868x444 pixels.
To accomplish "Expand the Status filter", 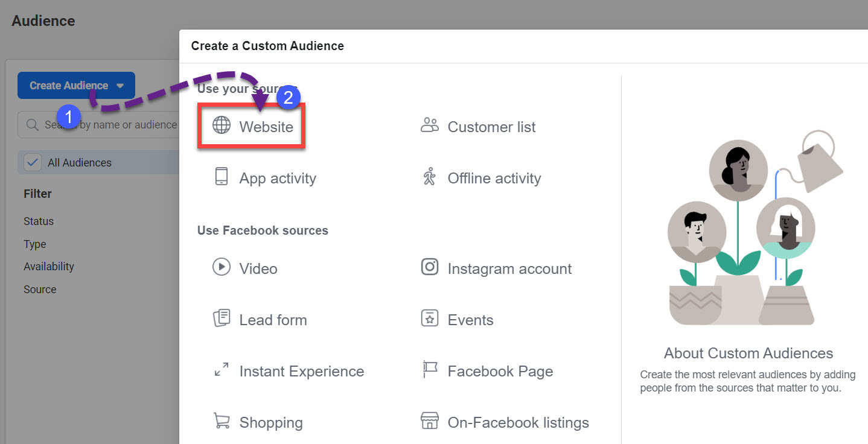I will click(x=39, y=221).
